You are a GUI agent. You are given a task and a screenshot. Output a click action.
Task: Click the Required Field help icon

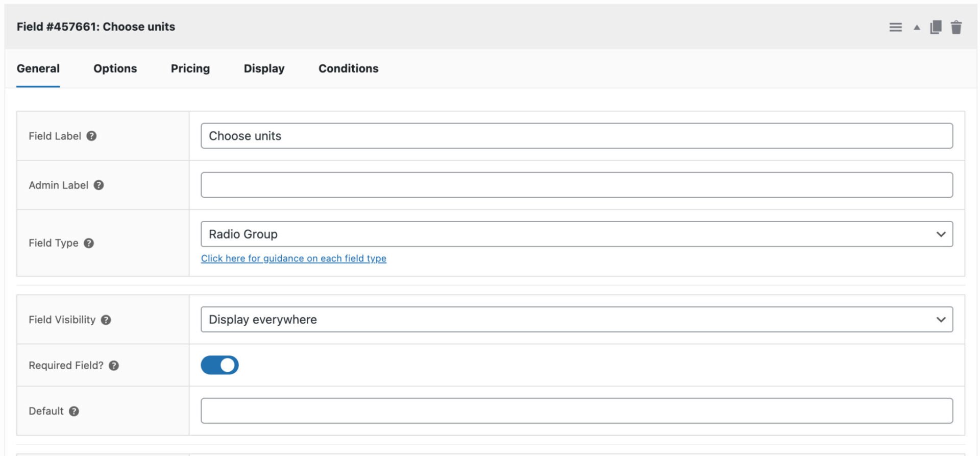[114, 366]
